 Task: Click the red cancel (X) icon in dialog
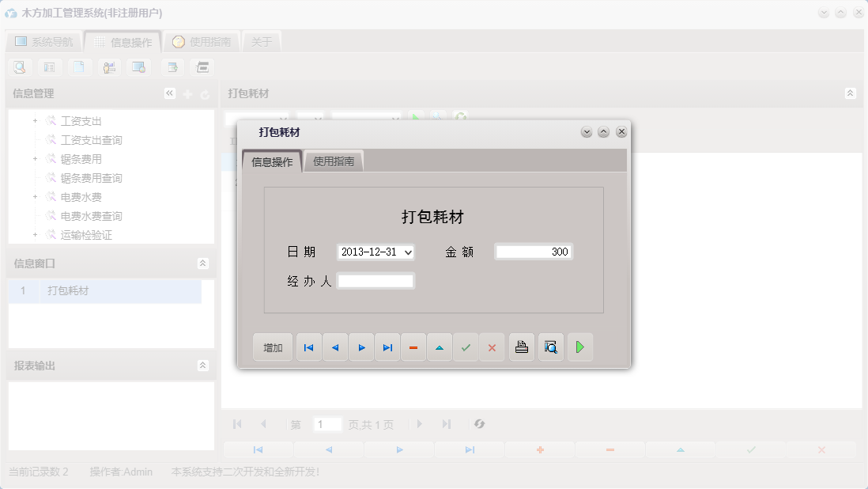coord(492,347)
